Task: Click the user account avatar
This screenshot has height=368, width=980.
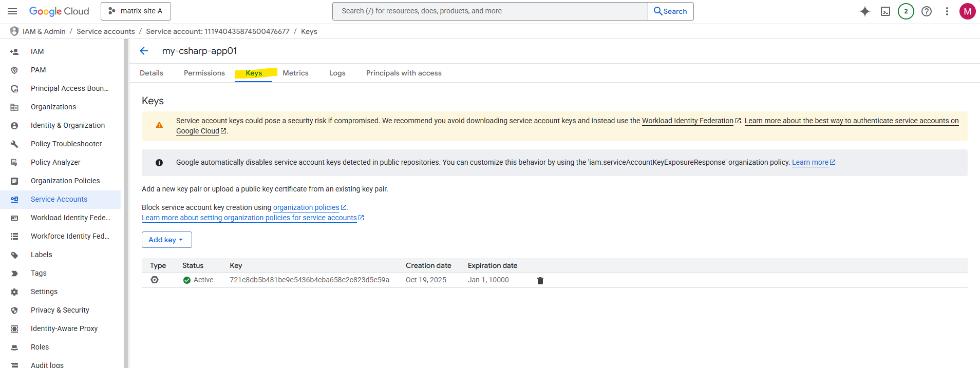Action: tap(967, 11)
